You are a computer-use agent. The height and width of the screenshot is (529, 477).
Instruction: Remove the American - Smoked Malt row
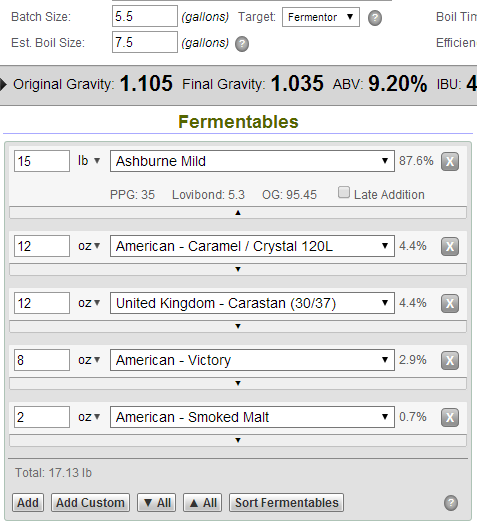[450, 418]
